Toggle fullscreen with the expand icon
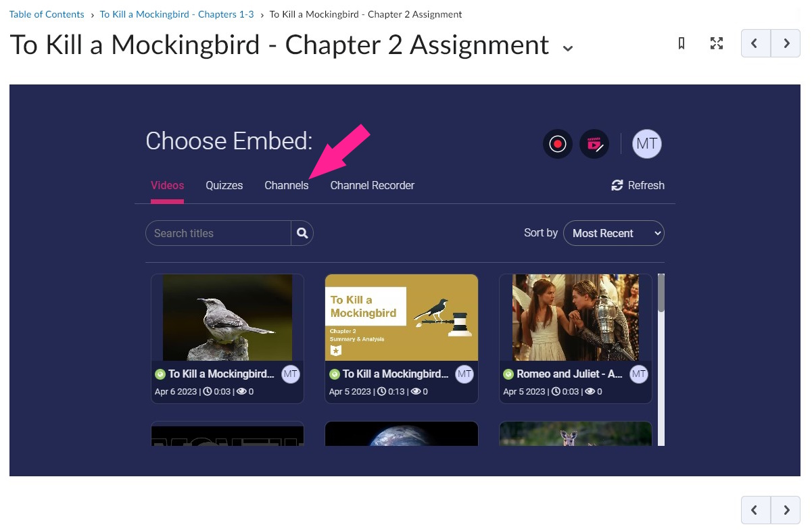 pyautogui.click(x=717, y=43)
